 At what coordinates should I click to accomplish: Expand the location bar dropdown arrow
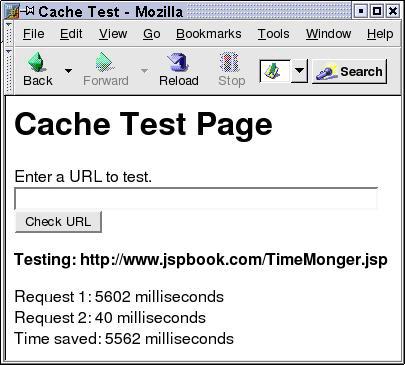pos(299,71)
